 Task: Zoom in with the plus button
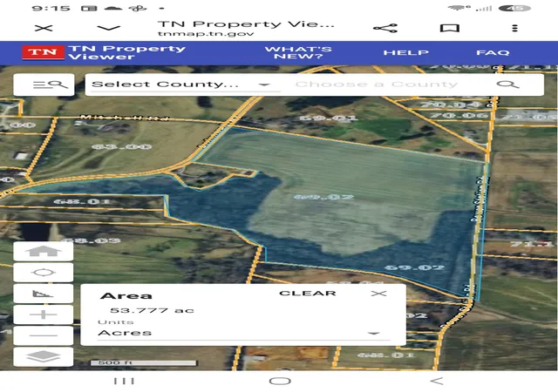tap(44, 314)
